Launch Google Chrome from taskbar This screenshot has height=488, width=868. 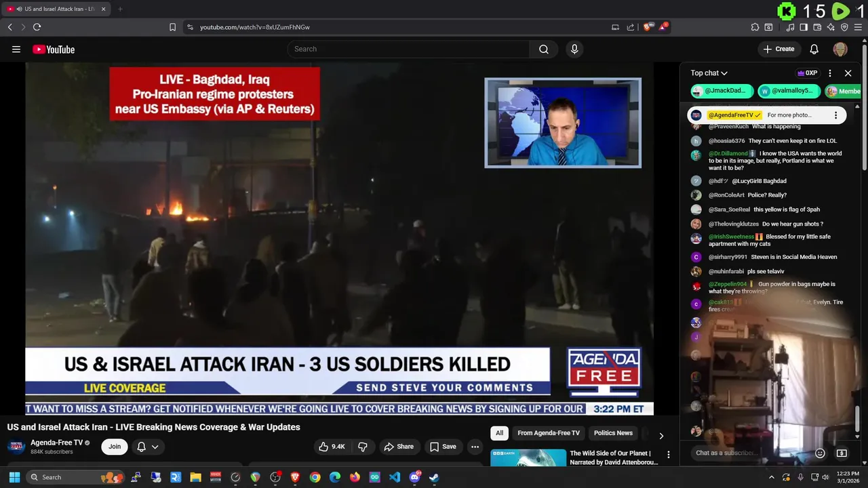coord(315,477)
